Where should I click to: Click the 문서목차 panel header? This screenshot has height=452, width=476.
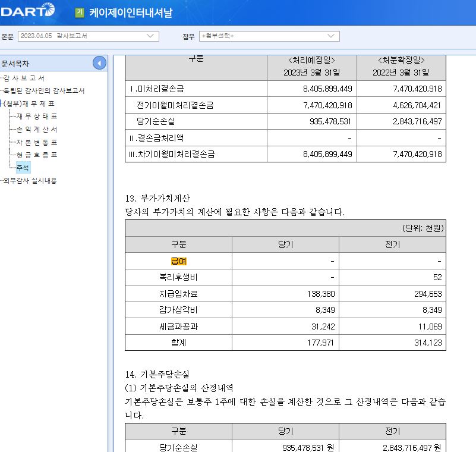click(15, 64)
